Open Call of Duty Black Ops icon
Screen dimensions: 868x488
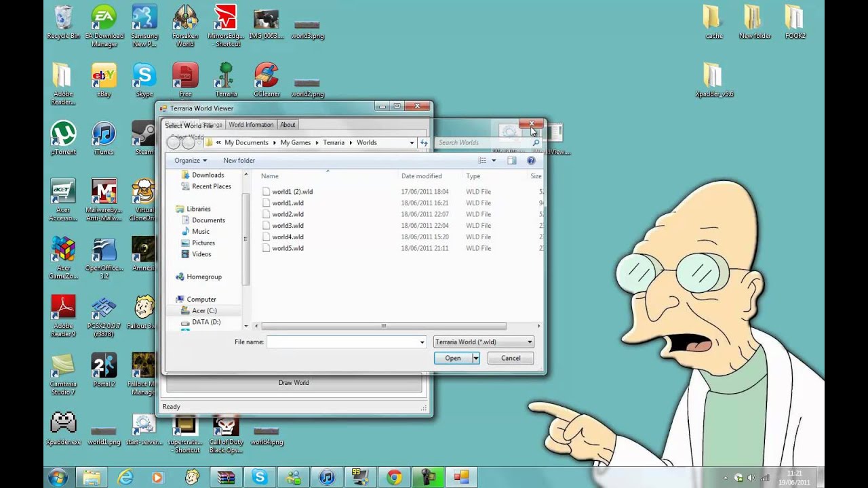226,432
